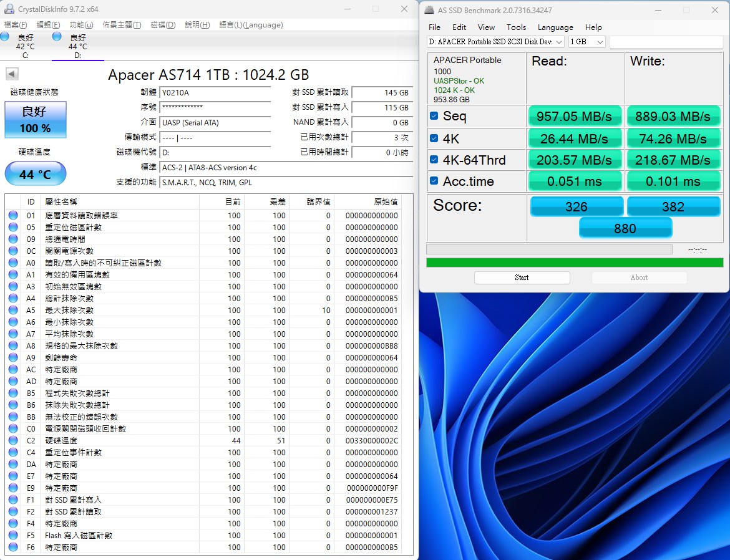Screen dimensions: 730x560
Task: Open the 功能(u) menu
Action: tap(81, 25)
